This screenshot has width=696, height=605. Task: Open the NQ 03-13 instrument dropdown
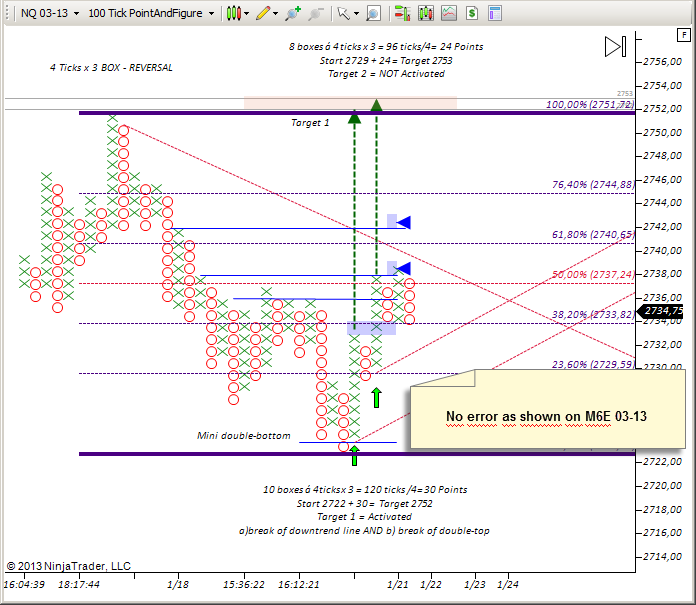click(x=50, y=13)
